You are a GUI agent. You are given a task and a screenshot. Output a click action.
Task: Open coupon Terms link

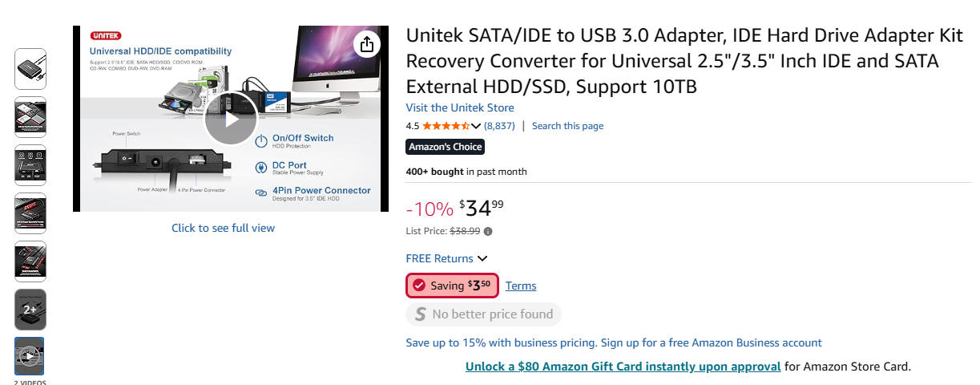pyautogui.click(x=521, y=286)
